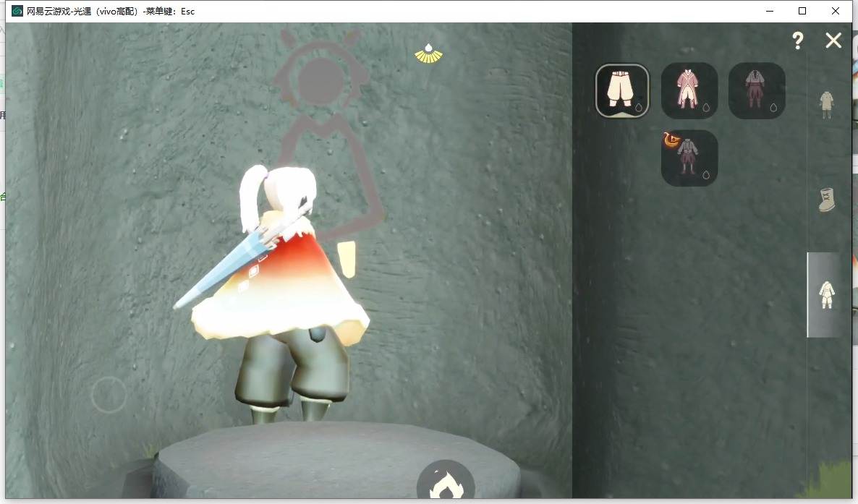Maximize the 网易云游戏 window
The image size is (858, 504).
pos(802,11)
